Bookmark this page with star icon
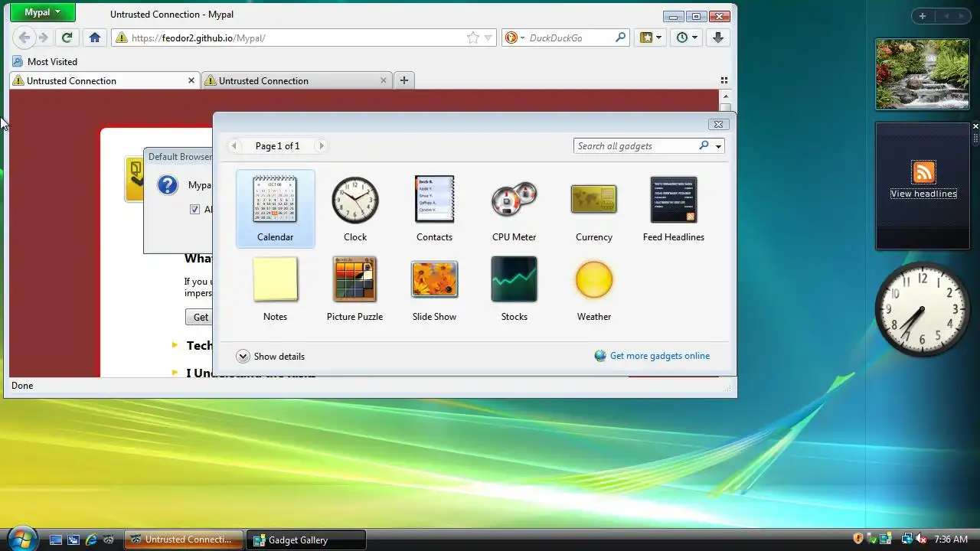Screen dimensions: 980x551 pyautogui.click(x=473, y=37)
